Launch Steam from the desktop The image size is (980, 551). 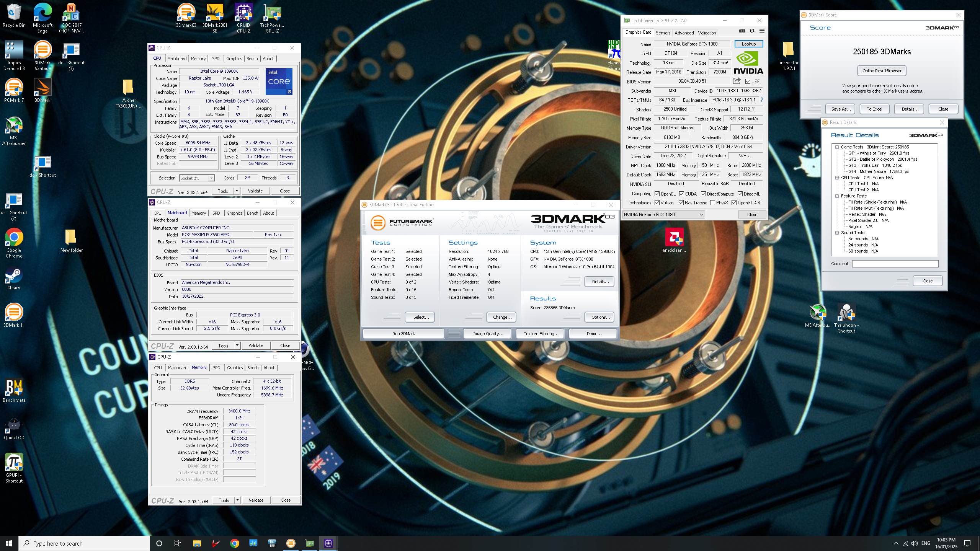click(x=14, y=278)
